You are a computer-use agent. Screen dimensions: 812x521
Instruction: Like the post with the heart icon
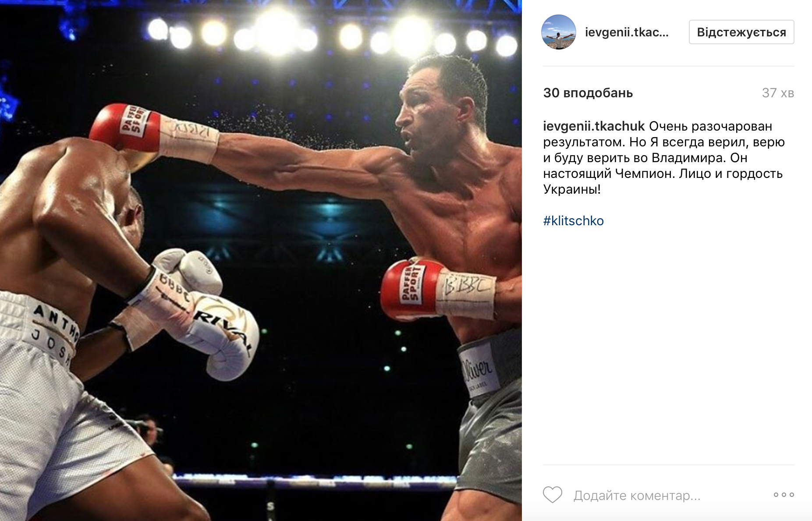[x=552, y=495]
